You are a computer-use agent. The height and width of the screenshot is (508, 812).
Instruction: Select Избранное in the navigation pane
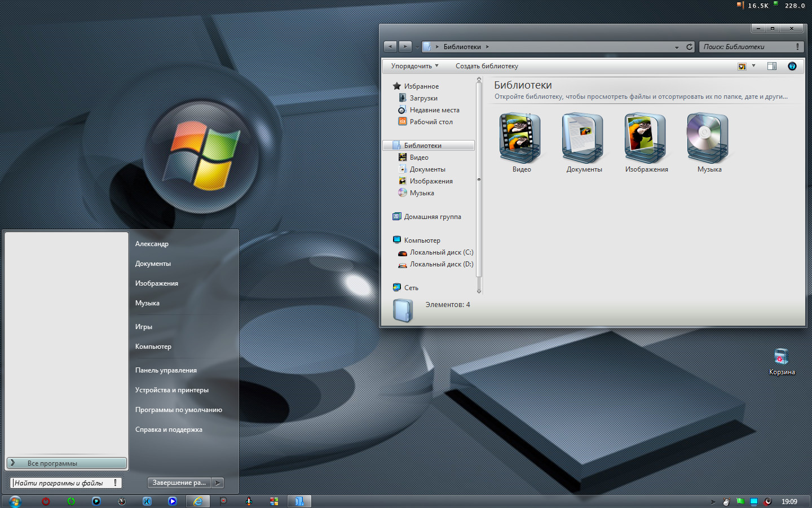416,86
